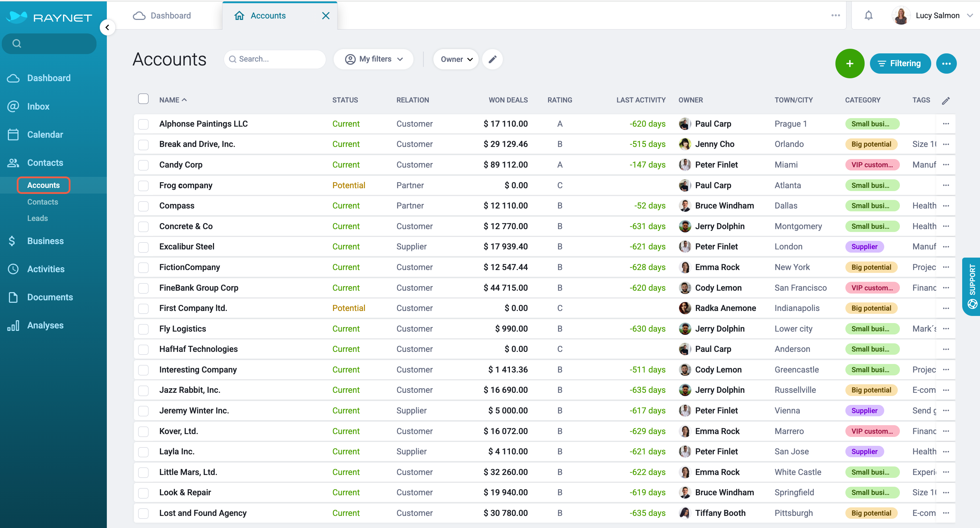Click the accounts Search input field
Screen dimensions: 980x528
(275, 59)
